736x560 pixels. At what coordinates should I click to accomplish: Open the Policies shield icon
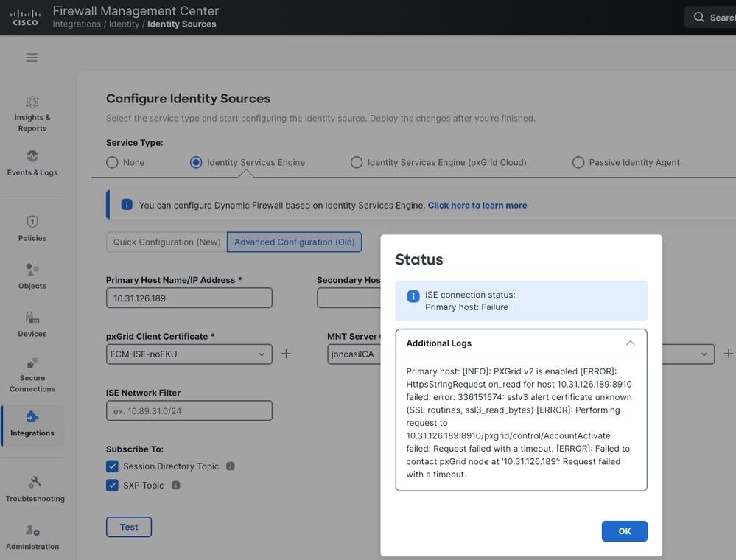point(32,222)
